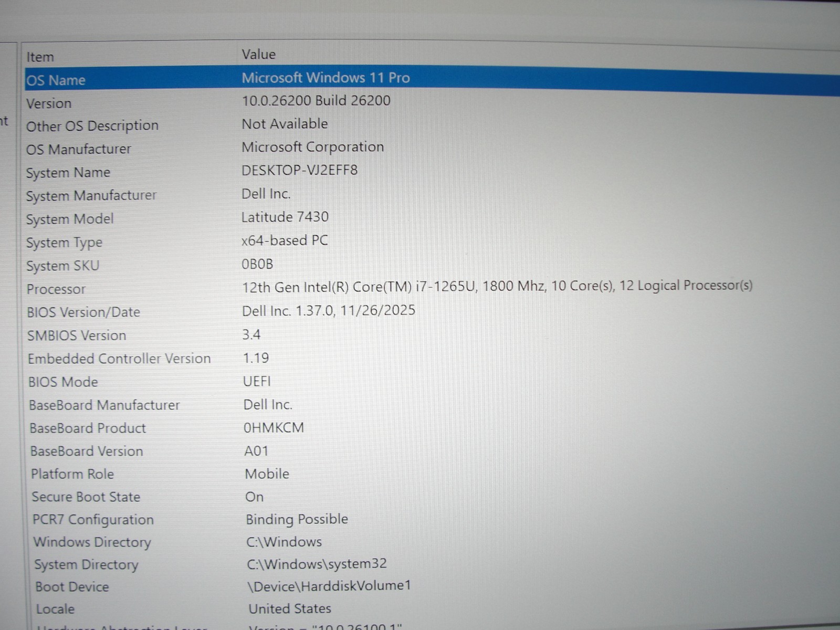Click the Latitude 7430 value
840x630 pixels.
pyautogui.click(x=285, y=217)
